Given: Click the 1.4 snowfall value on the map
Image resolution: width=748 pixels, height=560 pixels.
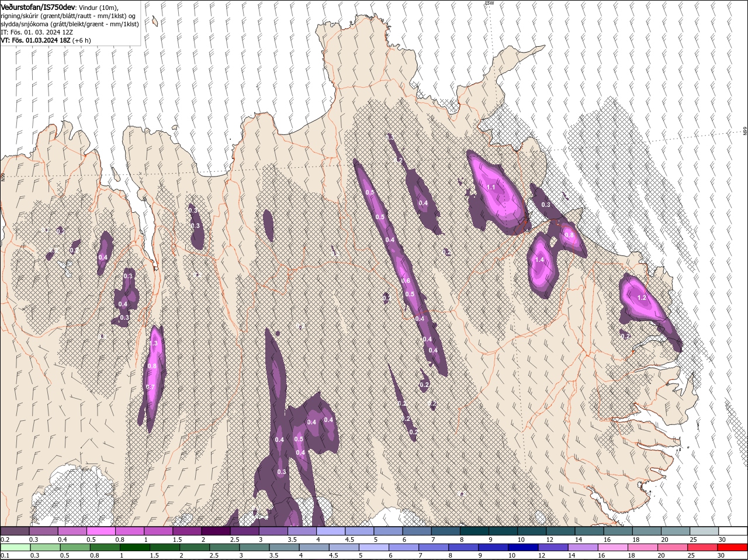Looking at the screenshot, I should point(539,260).
